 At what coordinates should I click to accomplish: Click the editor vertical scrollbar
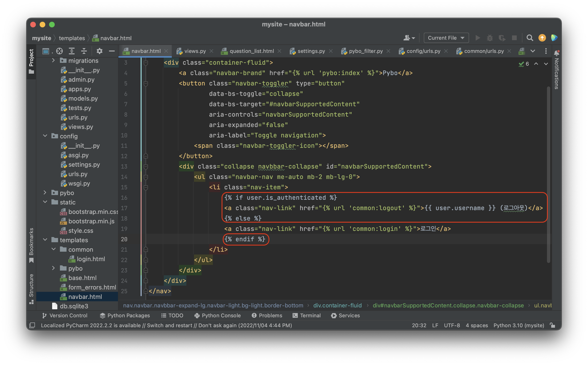[548, 174]
